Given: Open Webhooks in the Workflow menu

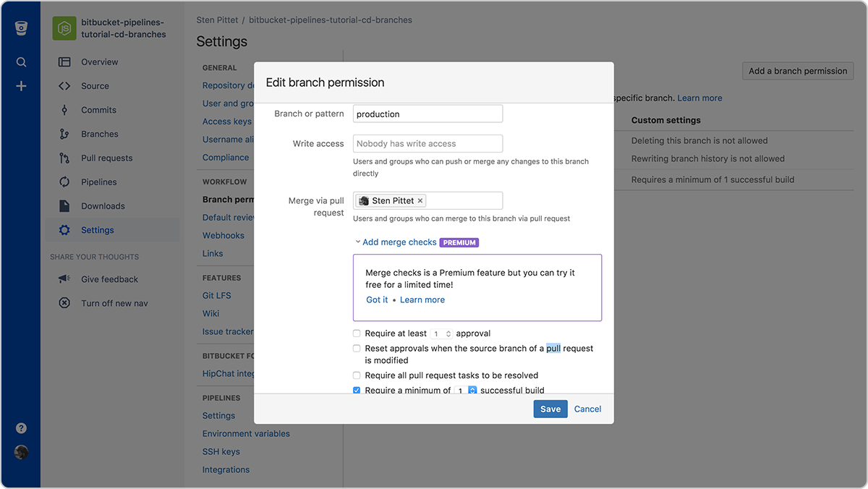Looking at the screenshot, I should [x=223, y=235].
